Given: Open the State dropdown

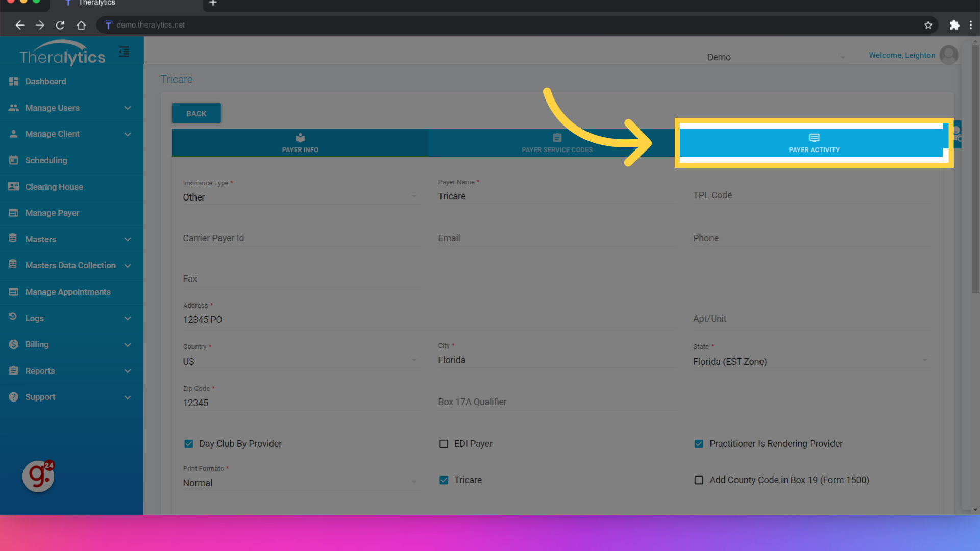Looking at the screenshot, I should click(x=811, y=361).
